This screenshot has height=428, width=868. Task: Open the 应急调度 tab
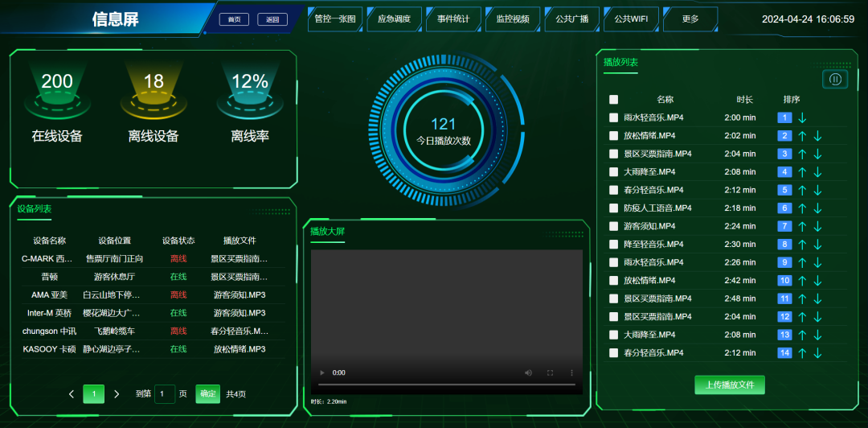(394, 19)
